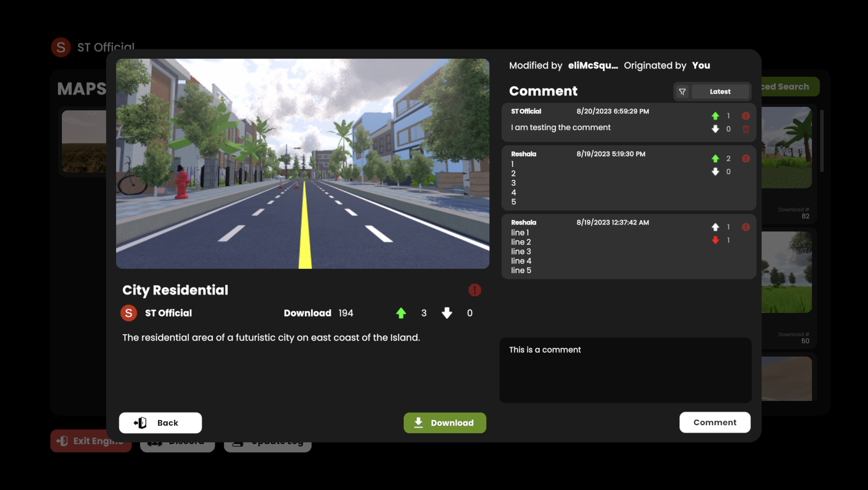Report the City Residential map
868x490 pixels.
coord(474,290)
